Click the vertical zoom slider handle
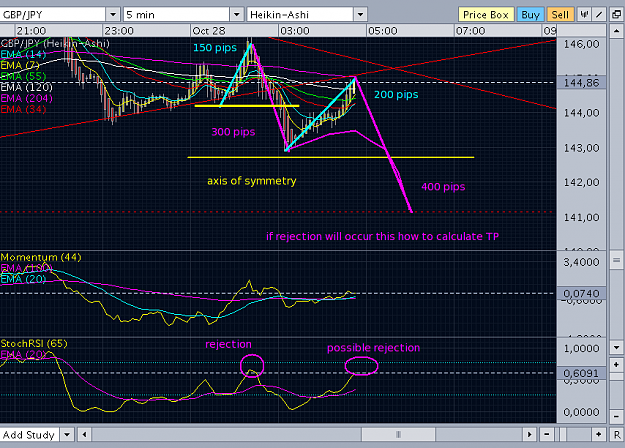625x448 pixels. (616, 376)
